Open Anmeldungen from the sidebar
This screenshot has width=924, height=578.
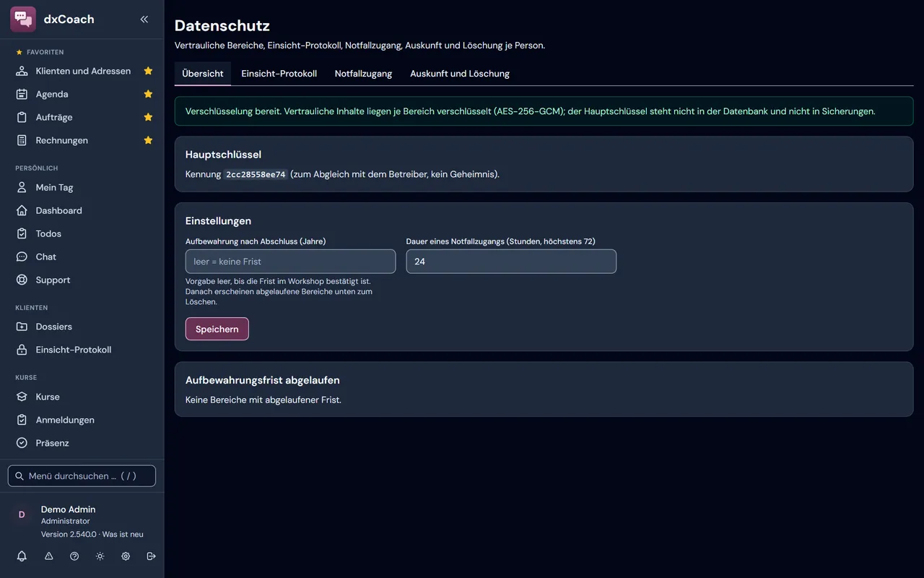65,420
